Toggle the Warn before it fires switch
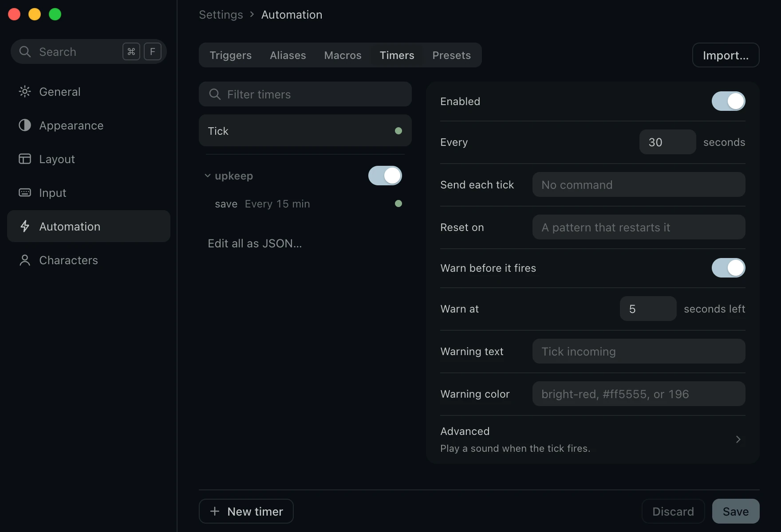Viewport: 781px width, 532px height. (x=729, y=268)
